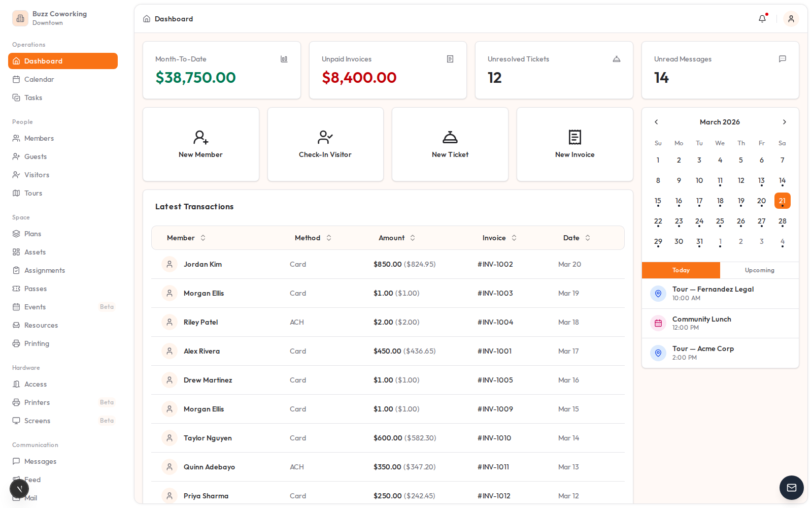812x508 pixels.
Task: Go to previous month using left chevron
Action: [x=656, y=122]
